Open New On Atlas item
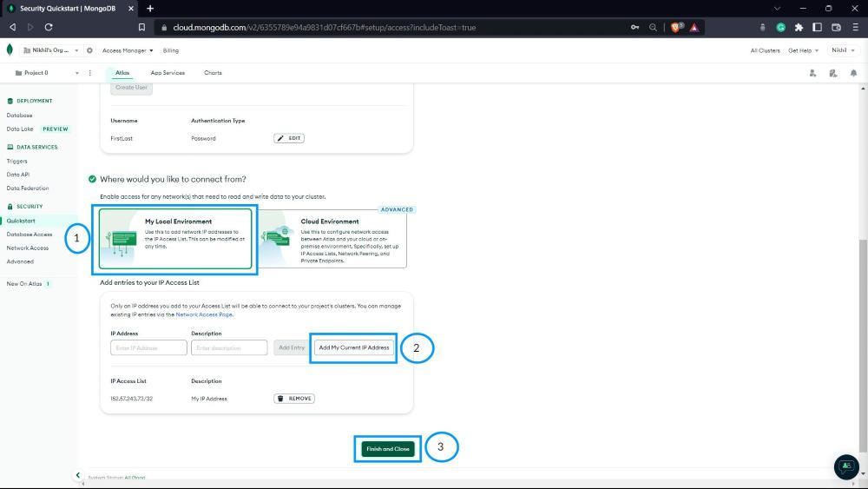Screen dimensions: 868x489 click(x=24, y=283)
